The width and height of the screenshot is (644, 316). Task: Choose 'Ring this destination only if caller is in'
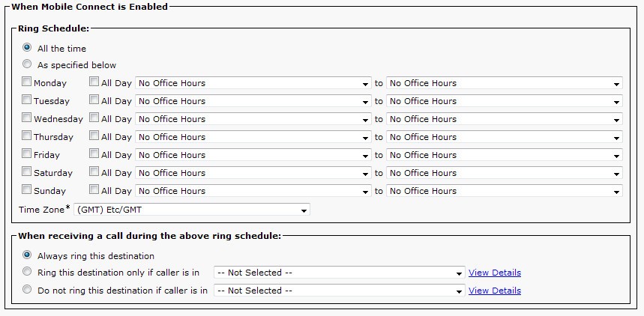[27, 272]
